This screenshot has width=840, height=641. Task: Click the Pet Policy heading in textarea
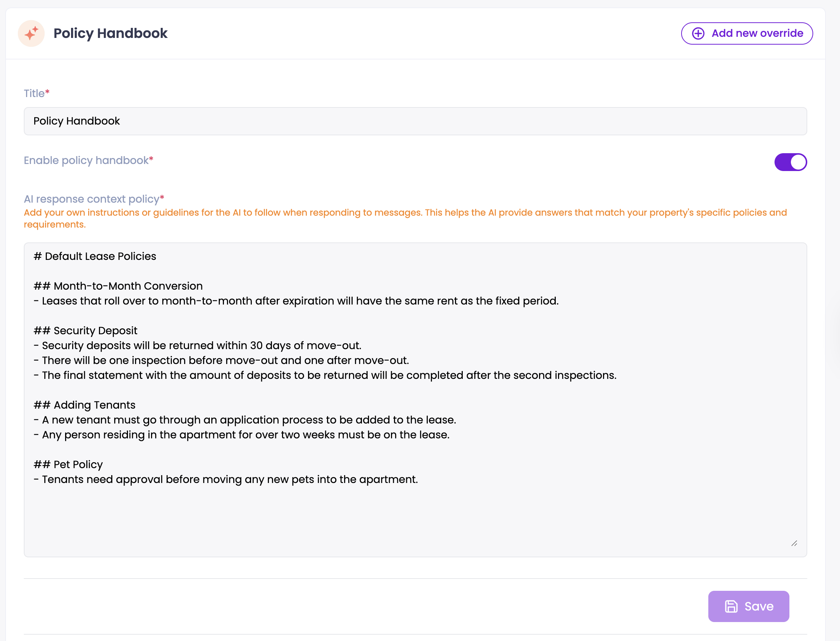click(78, 465)
